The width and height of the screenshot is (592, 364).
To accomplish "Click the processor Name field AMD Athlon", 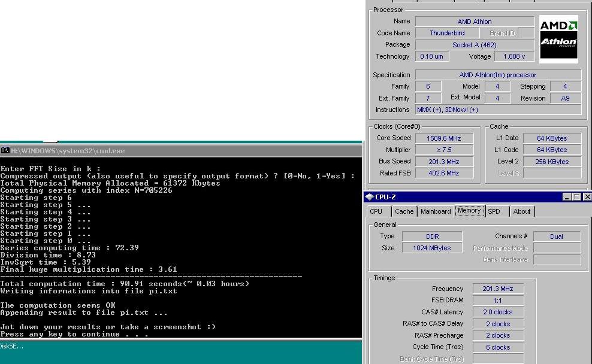I will (x=475, y=22).
